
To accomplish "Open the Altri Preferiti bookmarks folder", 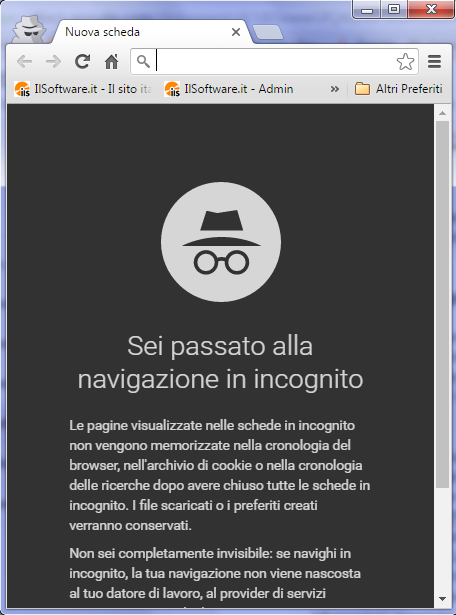I will coord(398,89).
